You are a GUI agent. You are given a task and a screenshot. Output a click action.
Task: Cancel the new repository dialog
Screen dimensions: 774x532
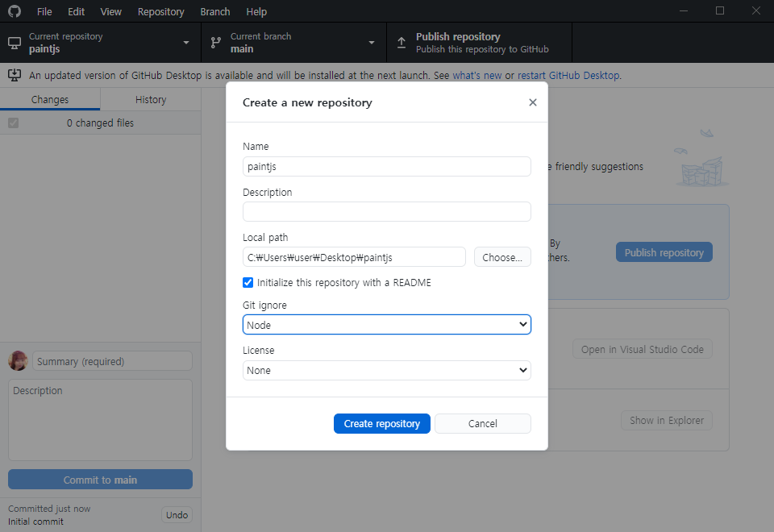483,423
